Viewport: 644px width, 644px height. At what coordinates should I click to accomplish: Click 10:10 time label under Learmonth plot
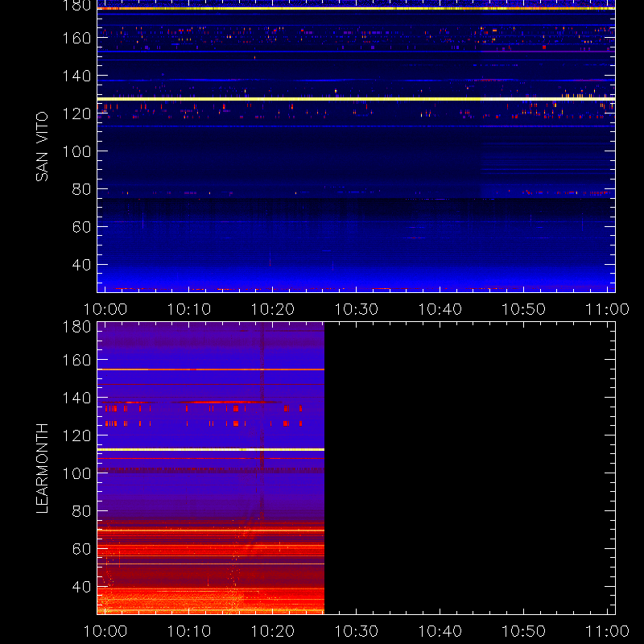pyautogui.click(x=189, y=631)
